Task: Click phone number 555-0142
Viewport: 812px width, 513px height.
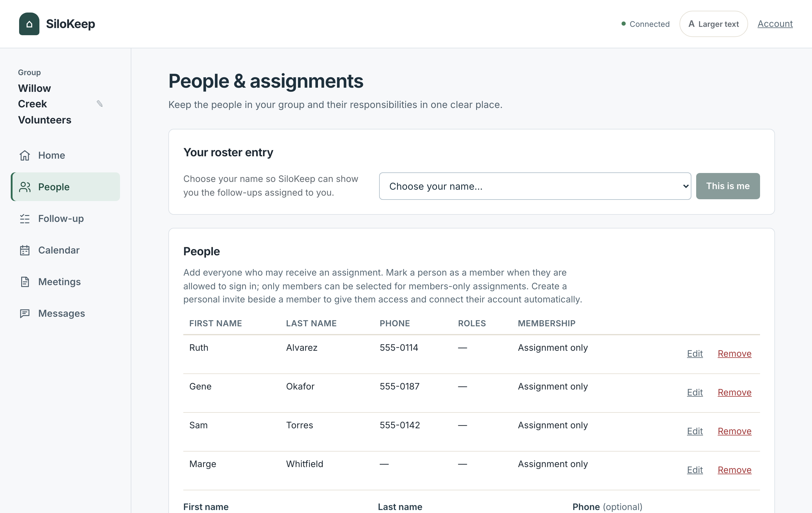Action: pos(400,425)
